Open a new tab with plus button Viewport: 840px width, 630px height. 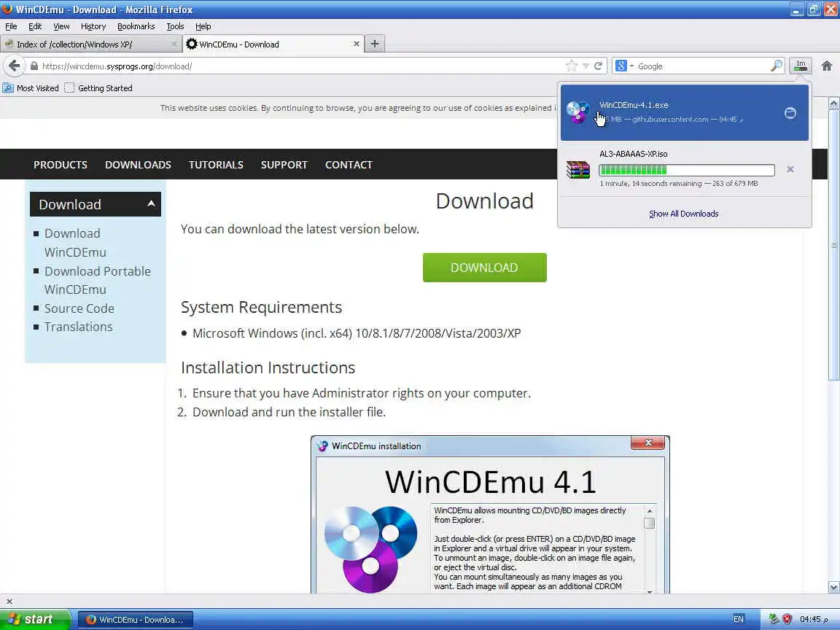click(x=375, y=44)
